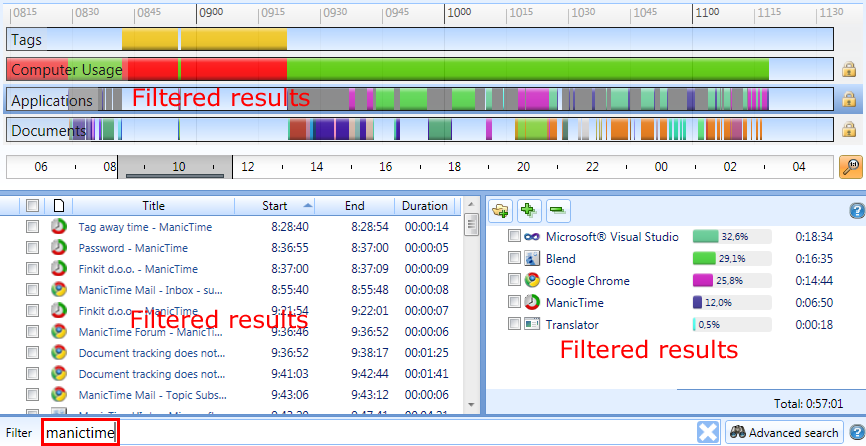Image resolution: width=866 pixels, height=446 pixels.
Task: Click ManicTime icon on Password row
Action: click(x=59, y=247)
